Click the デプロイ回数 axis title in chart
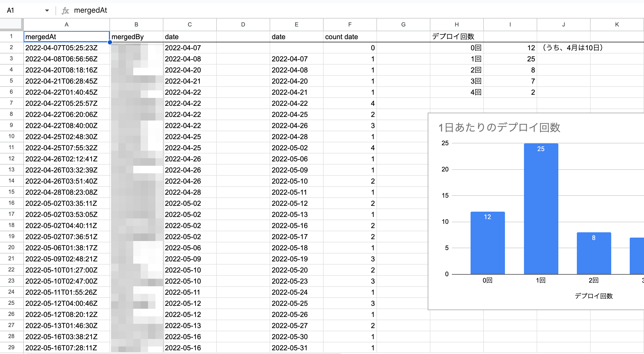 (x=594, y=296)
